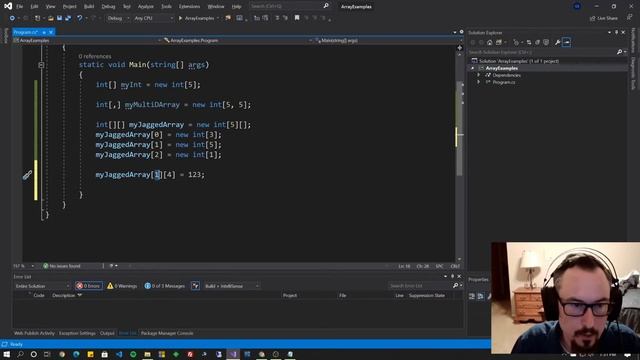This screenshot has width=640, height=360.
Task: Toggle auto-hide pin on Solution Explorer
Action: click(616, 32)
